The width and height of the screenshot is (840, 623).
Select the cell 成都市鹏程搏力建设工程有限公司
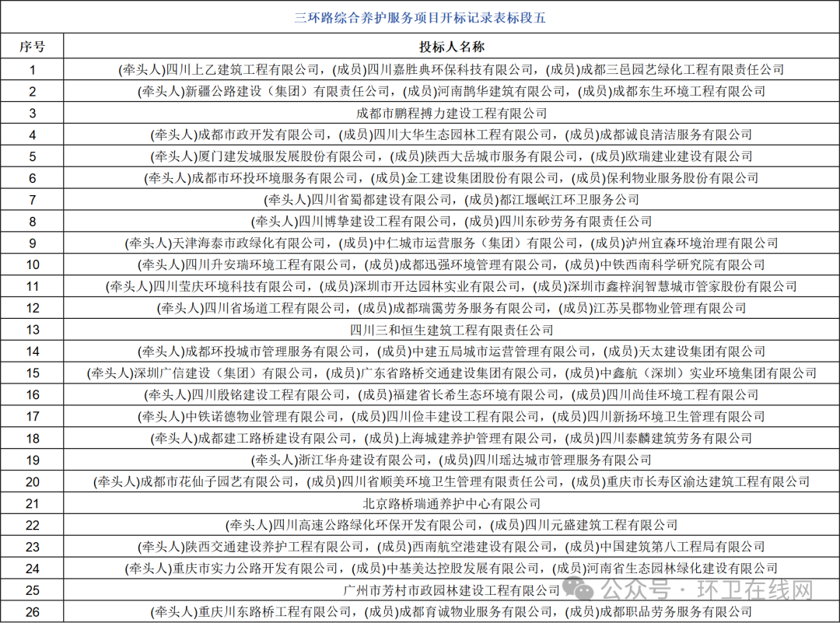pos(452,114)
